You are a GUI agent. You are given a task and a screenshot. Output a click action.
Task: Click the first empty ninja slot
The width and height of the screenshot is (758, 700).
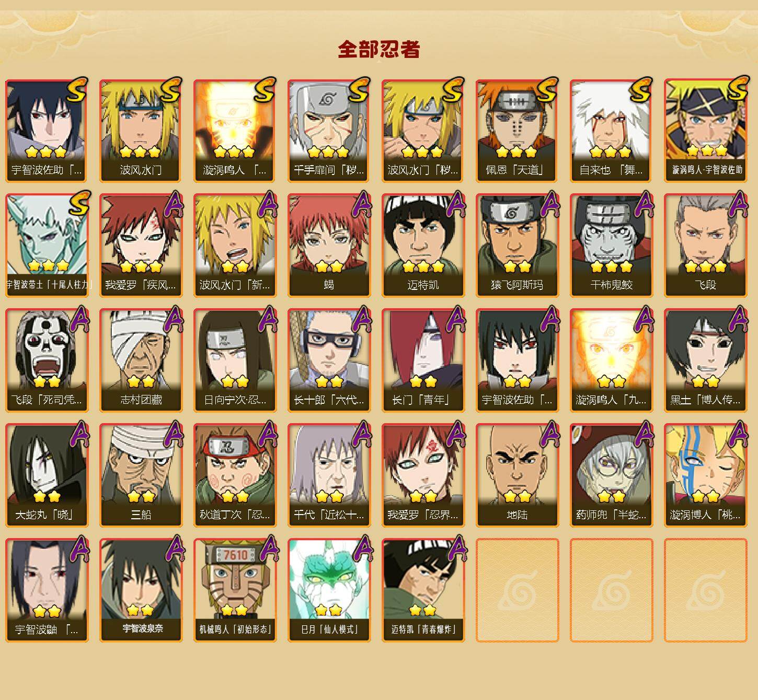tap(517, 590)
